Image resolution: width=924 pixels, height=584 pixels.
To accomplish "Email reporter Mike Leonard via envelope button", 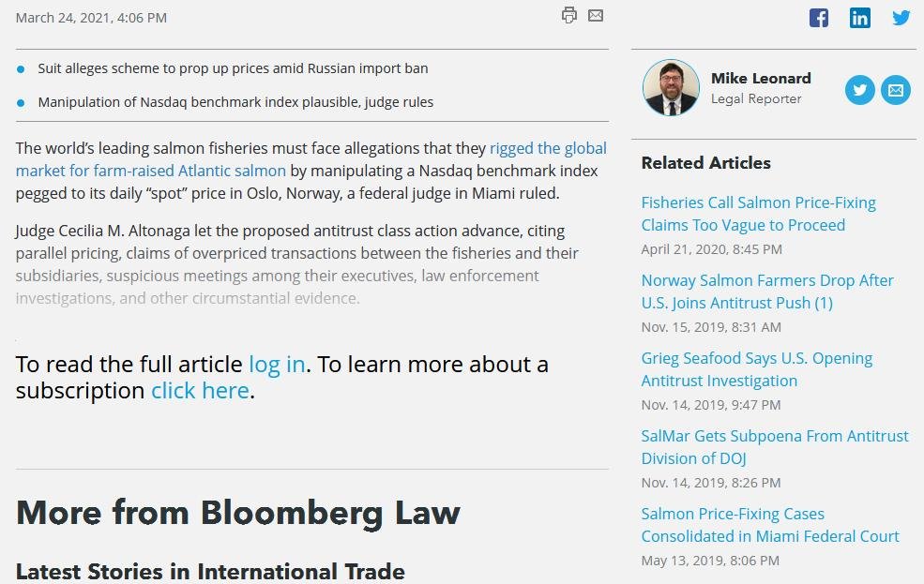I will 896,90.
